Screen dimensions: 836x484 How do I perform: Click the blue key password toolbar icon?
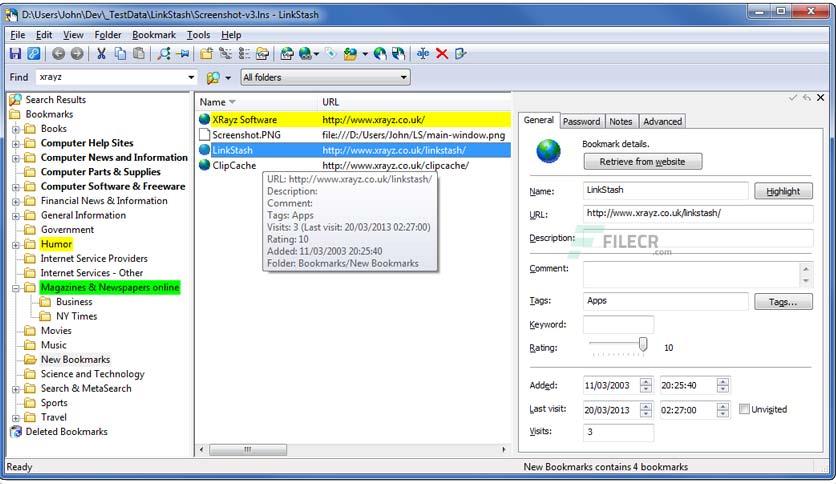point(34,53)
